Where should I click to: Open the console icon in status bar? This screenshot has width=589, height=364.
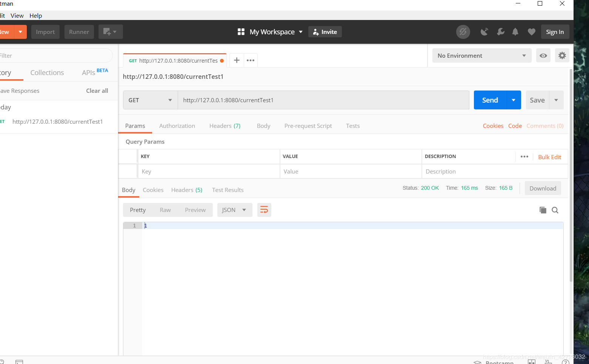tap(19, 362)
